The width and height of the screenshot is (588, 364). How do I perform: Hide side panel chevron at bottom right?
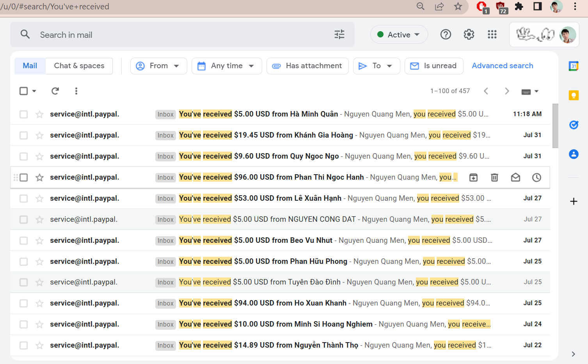pyautogui.click(x=573, y=354)
